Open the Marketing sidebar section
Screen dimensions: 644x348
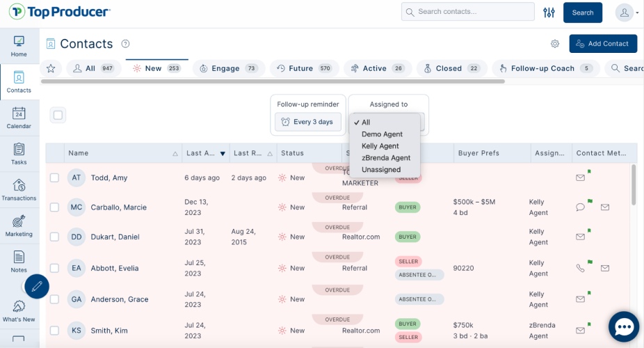coord(19,226)
